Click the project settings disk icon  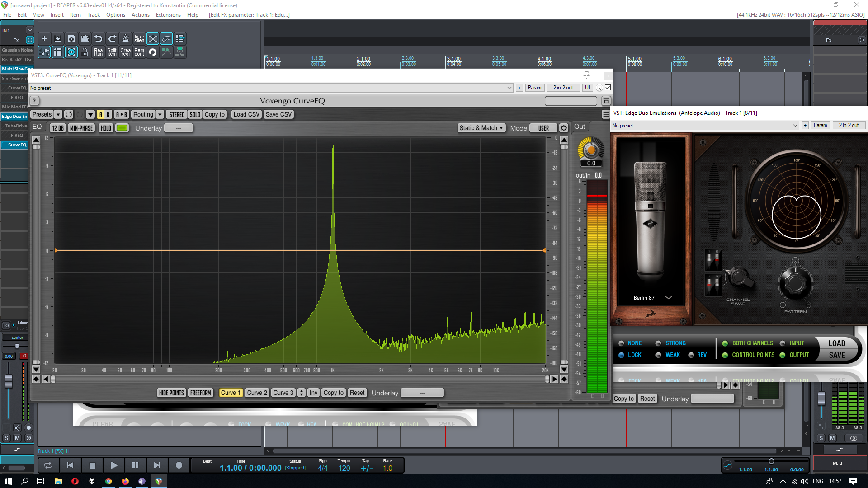click(71, 39)
